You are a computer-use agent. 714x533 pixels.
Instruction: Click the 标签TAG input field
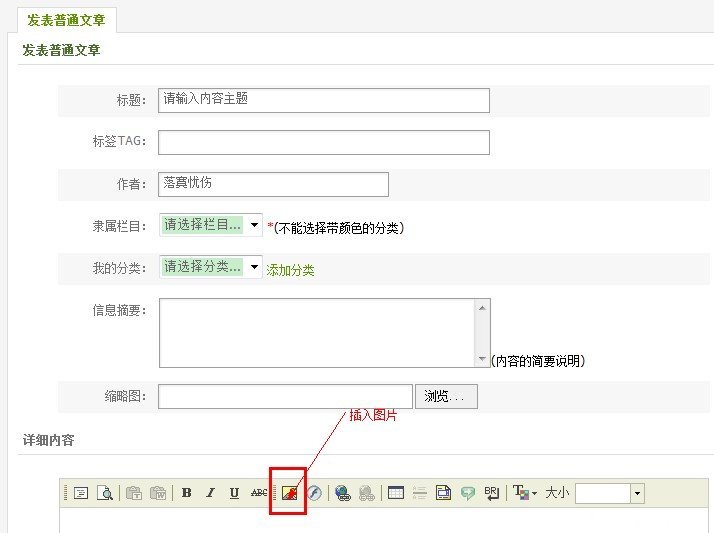(324, 142)
